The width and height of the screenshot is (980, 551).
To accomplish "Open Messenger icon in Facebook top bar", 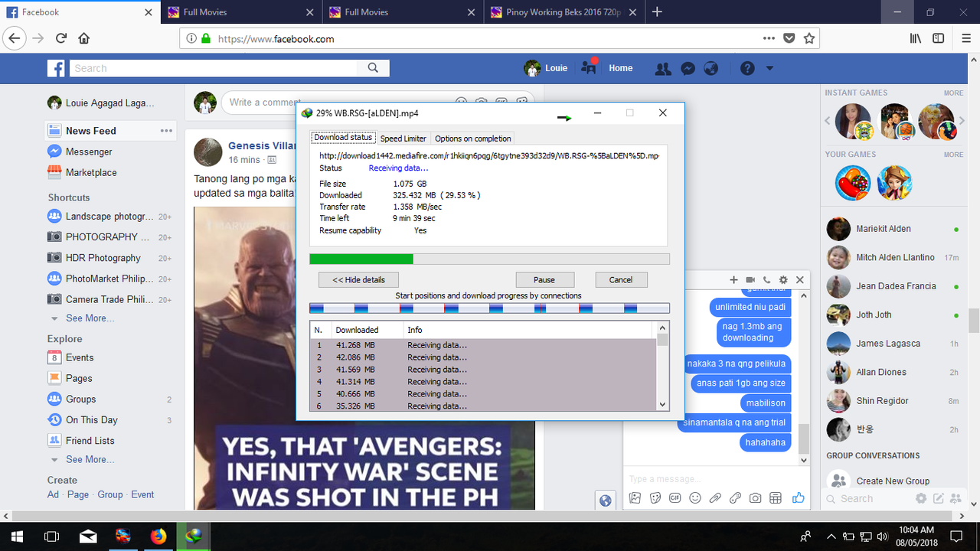I will [x=688, y=68].
